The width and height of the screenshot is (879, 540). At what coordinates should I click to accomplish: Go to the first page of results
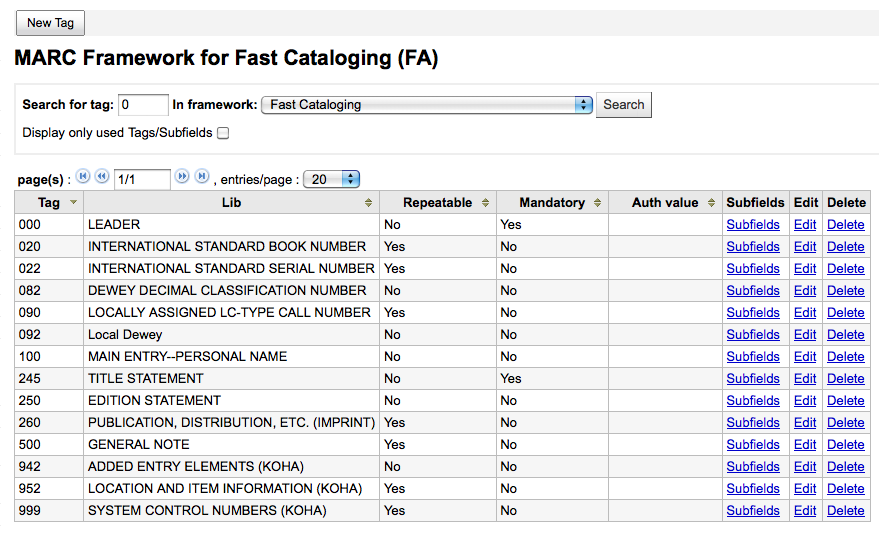[x=83, y=177]
